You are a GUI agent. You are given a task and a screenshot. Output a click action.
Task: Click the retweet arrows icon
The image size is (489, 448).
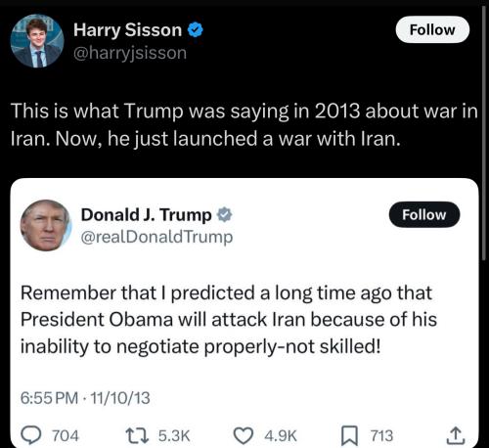coord(137,435)
